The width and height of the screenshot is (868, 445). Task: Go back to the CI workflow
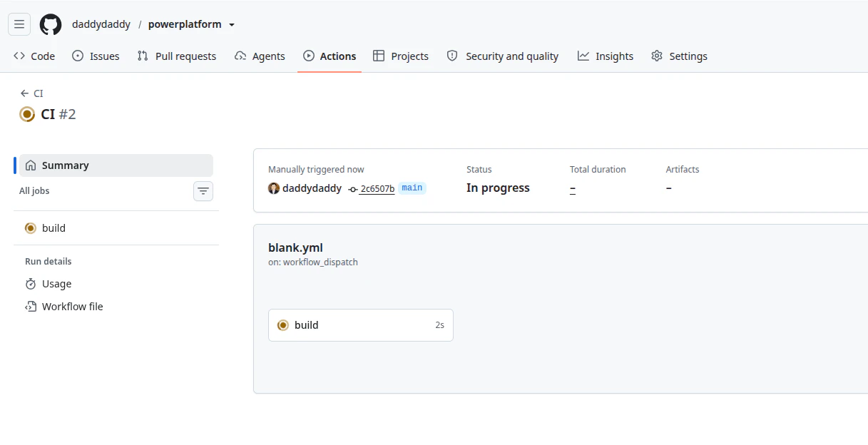[x=32, y=93]
